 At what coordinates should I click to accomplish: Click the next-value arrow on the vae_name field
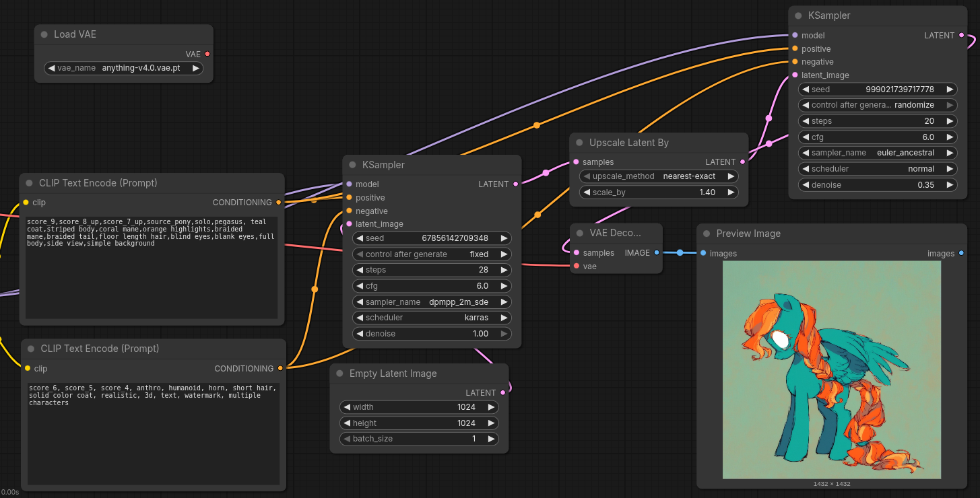click(196, 68)
